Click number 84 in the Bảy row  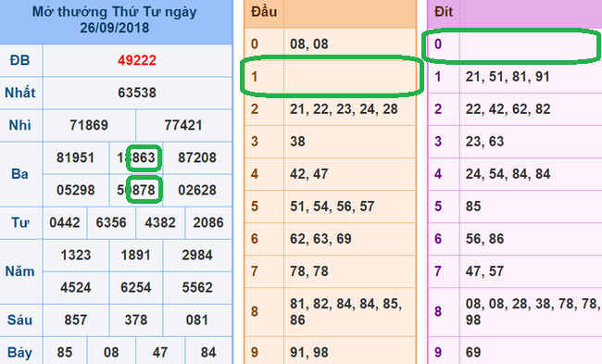coord(208,353)
